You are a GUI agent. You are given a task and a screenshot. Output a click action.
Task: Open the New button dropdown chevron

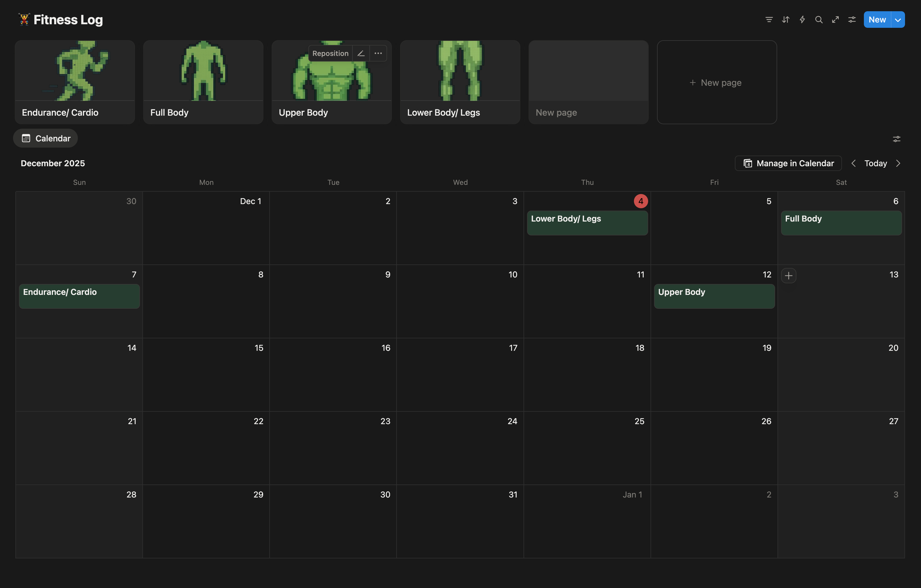[898, 19]
